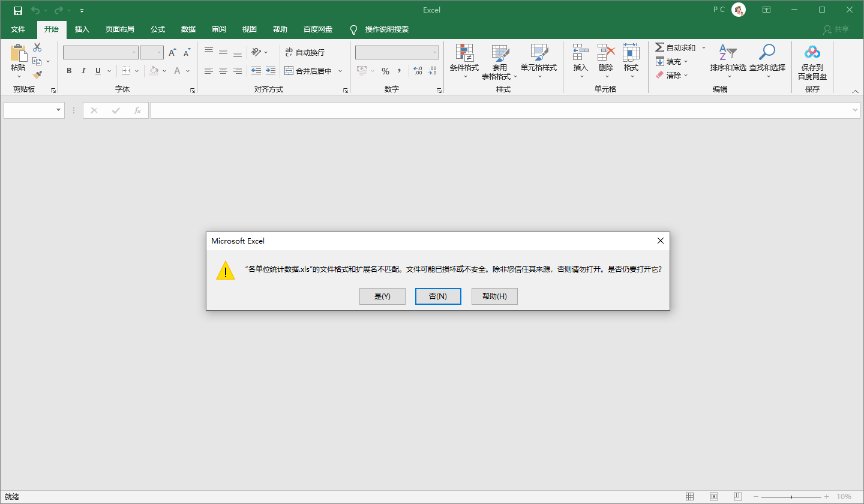Click 自动求和 AutoSum
Image resolution: width=864 pixels, height=504 pixels.
click(676, 47)
